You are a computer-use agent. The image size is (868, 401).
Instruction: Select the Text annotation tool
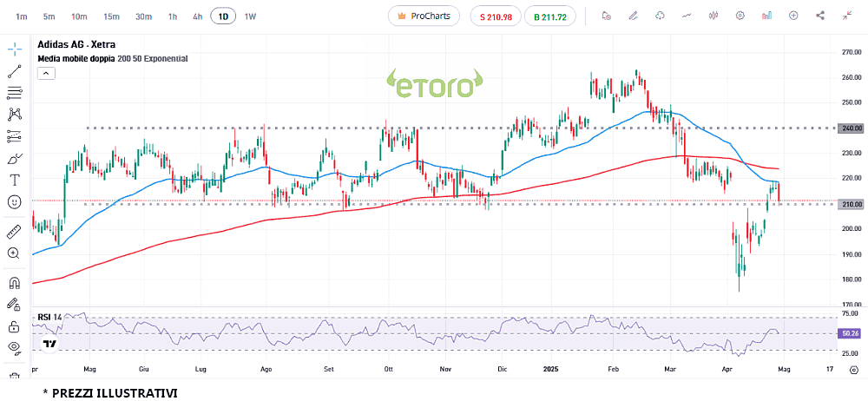click(x=15, y=180)
